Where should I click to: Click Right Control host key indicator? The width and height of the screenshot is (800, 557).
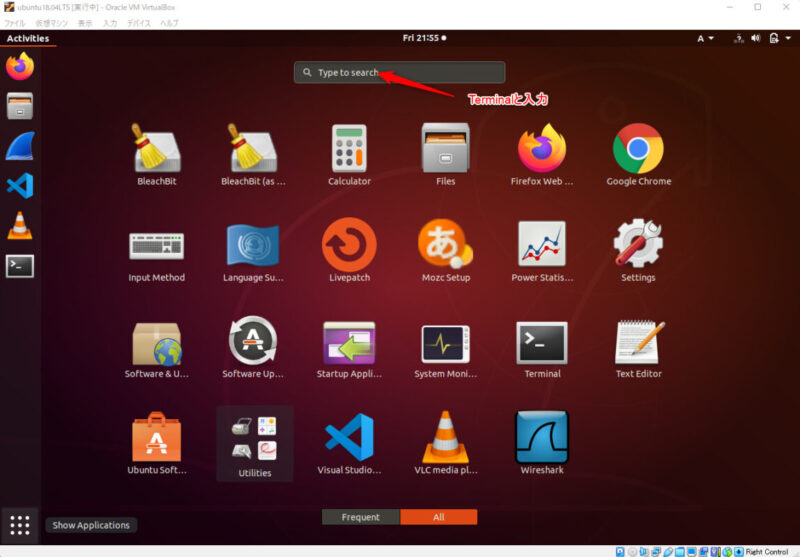(766, 551)
